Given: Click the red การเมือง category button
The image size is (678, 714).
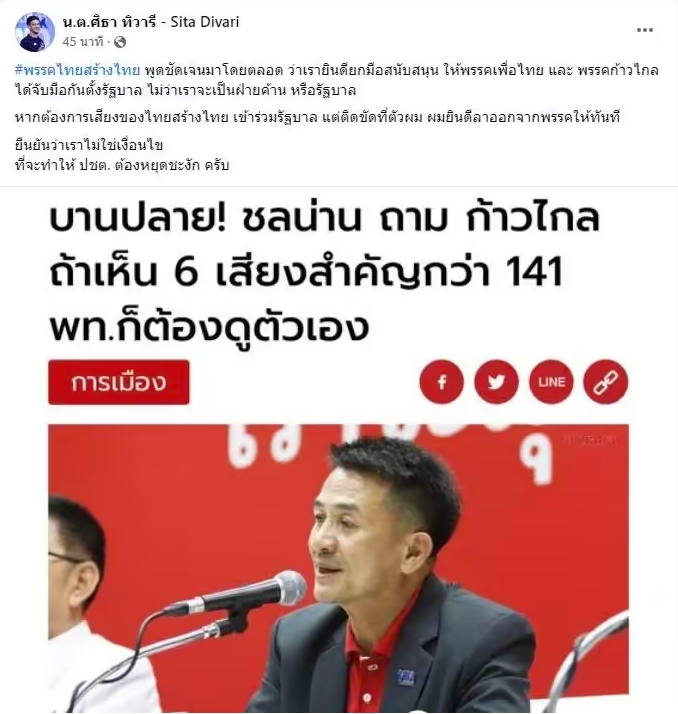Looking at the screenshot, I should coord(119,382).
